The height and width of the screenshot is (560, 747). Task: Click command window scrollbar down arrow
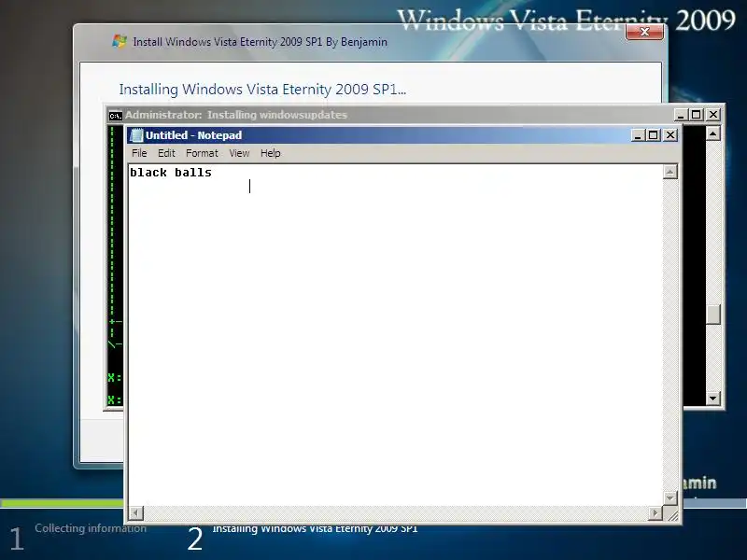[x=712, y=399]
